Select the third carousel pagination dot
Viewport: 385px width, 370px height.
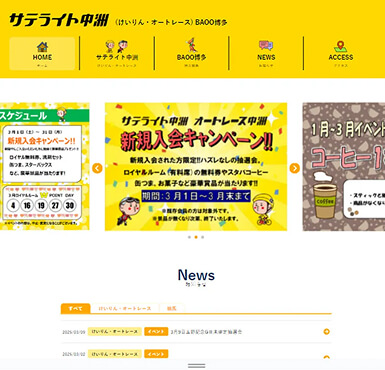pos(203,237)
